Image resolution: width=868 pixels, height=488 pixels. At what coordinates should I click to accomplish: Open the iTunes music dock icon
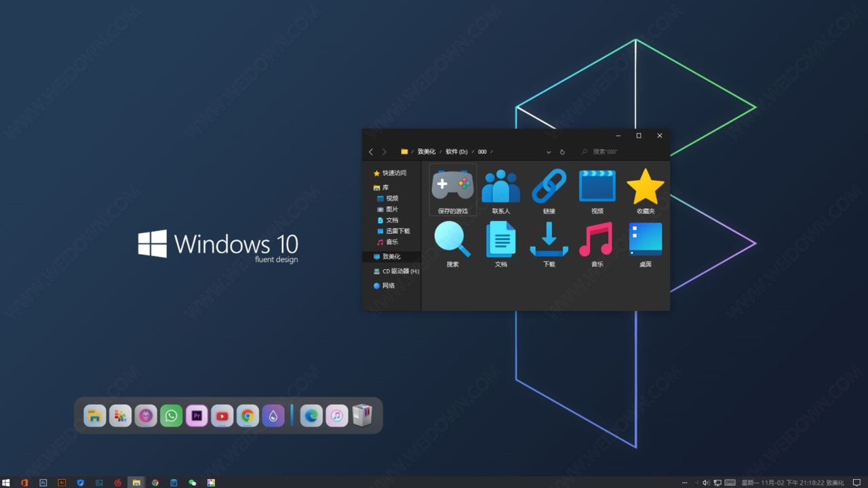[x=336, y=415]
